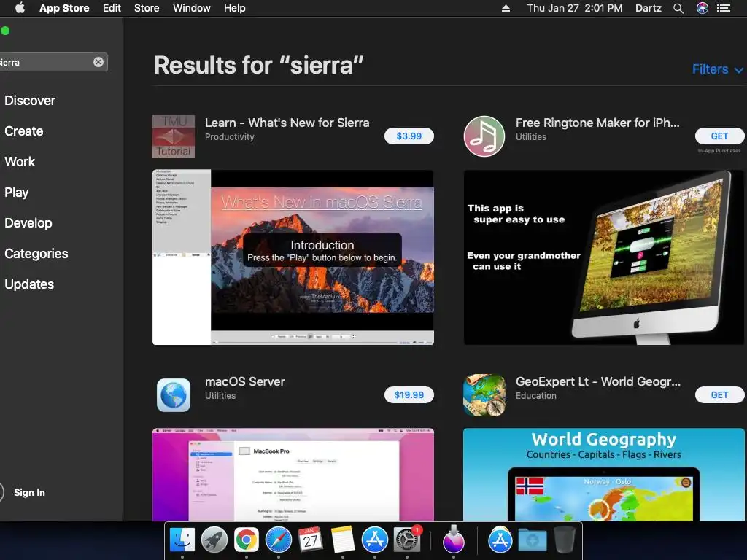This screenshot has width=747, height=560.
Task: Open the Trash in the Dock
Action: (565, 540)
